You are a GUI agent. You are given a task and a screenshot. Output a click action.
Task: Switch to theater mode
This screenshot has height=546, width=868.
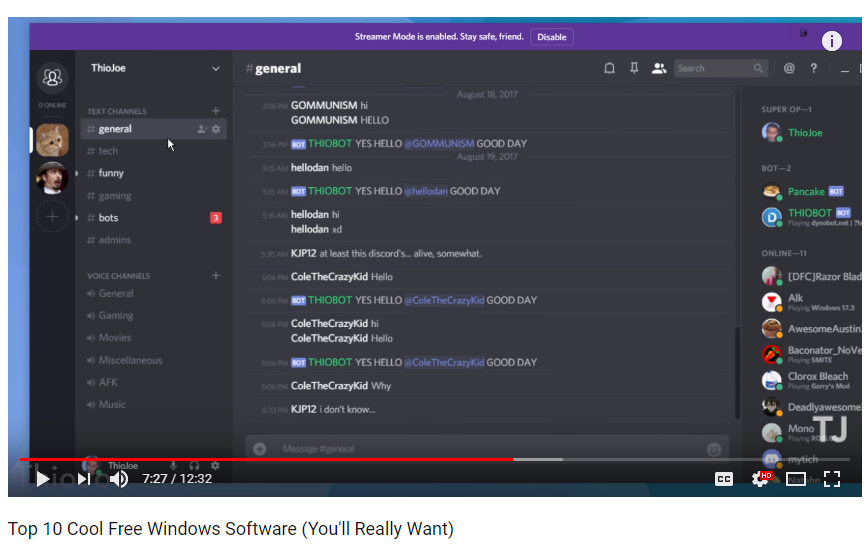795,480
